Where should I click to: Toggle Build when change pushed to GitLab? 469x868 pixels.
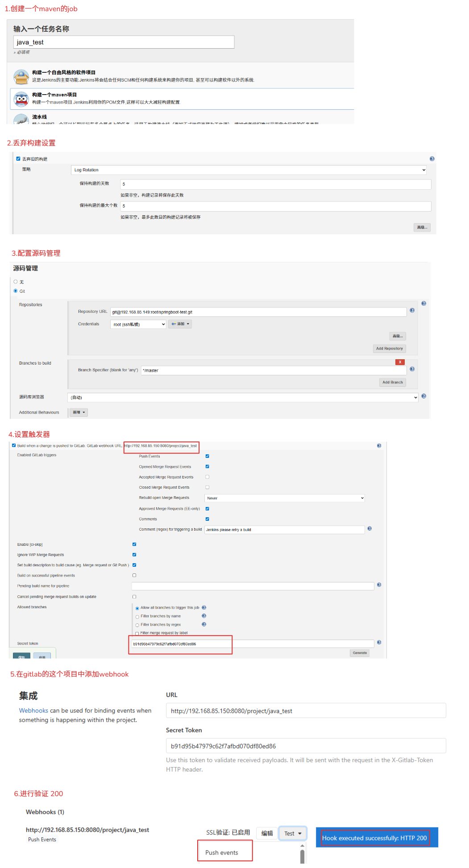click(x=14, y=445)
